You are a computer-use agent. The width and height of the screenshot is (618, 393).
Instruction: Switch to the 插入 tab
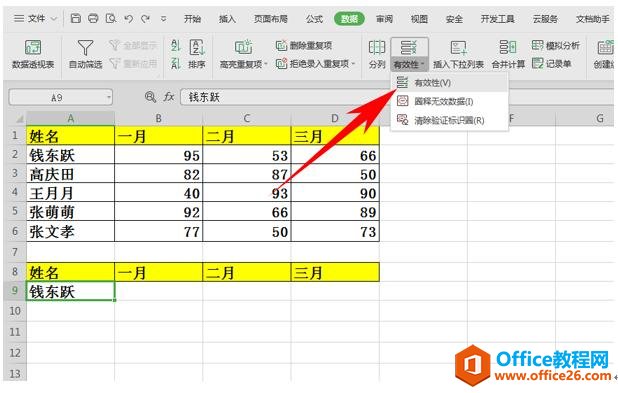click(227, 19)
